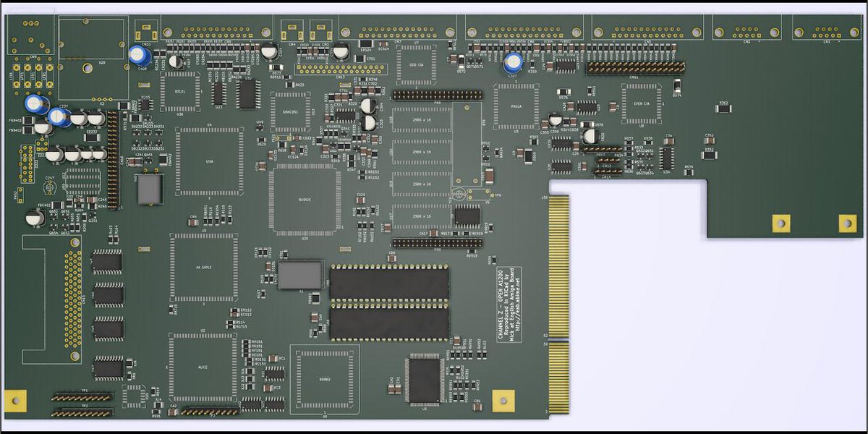The height and width of the screenshot is (434, 868).
Task: Click the CN1 D-sub connector footprint
Action: [x=826, y=31]
